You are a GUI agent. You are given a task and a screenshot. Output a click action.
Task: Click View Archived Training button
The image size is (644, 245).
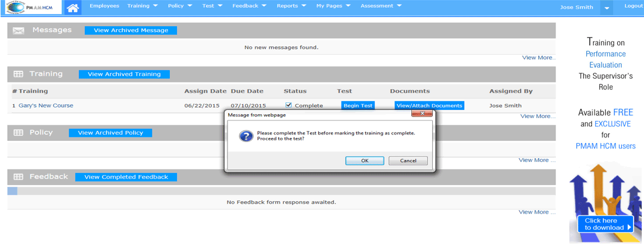[x=124, y=74]
